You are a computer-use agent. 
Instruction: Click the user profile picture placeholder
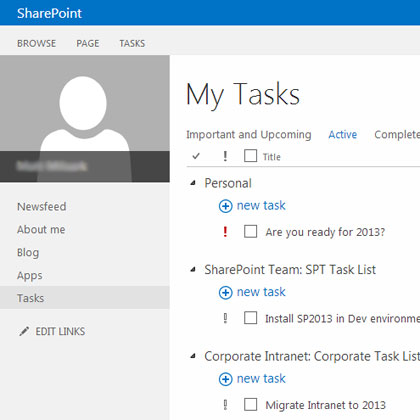85,119
